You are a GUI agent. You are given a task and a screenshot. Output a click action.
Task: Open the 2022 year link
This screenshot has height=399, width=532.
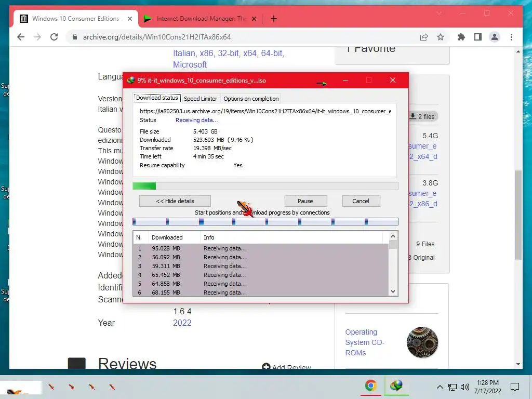[182, 323]
